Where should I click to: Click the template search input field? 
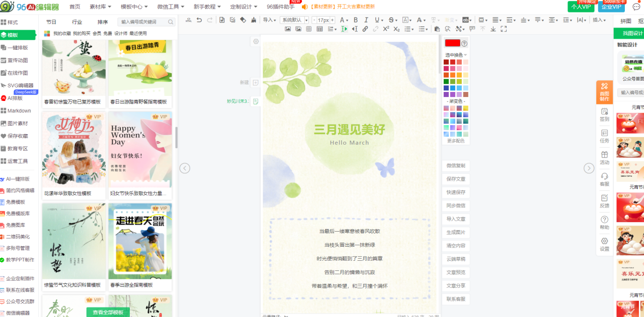pos(146,22)
